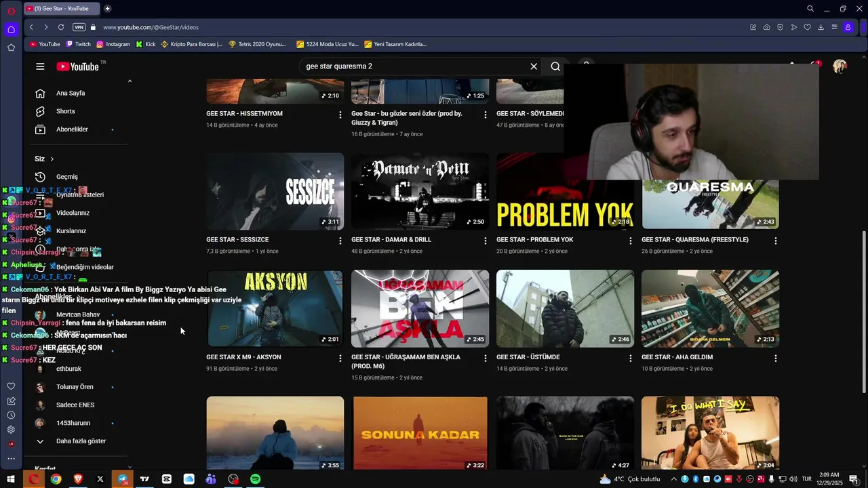
Task: Click the YouTube logo
Action: pyautogui.click(x=77, y=66)
